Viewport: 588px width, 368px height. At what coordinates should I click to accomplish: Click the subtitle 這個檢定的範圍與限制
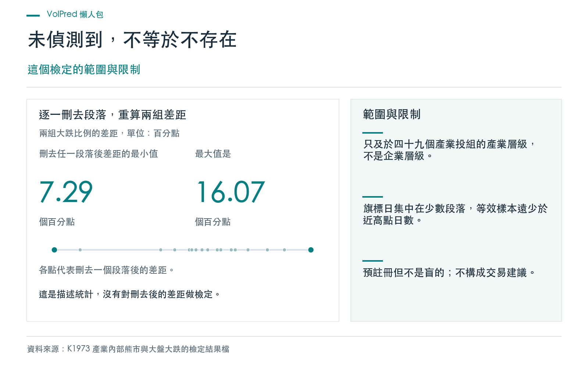click(84, 70)
